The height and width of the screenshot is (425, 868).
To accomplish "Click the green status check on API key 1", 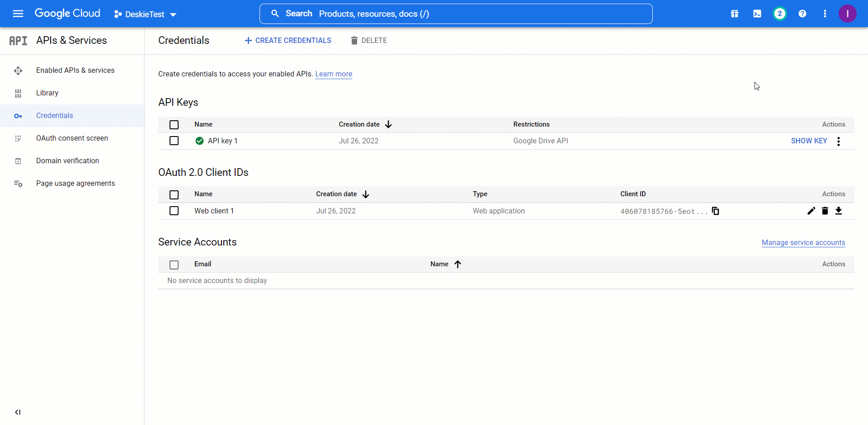I will 199,141.
